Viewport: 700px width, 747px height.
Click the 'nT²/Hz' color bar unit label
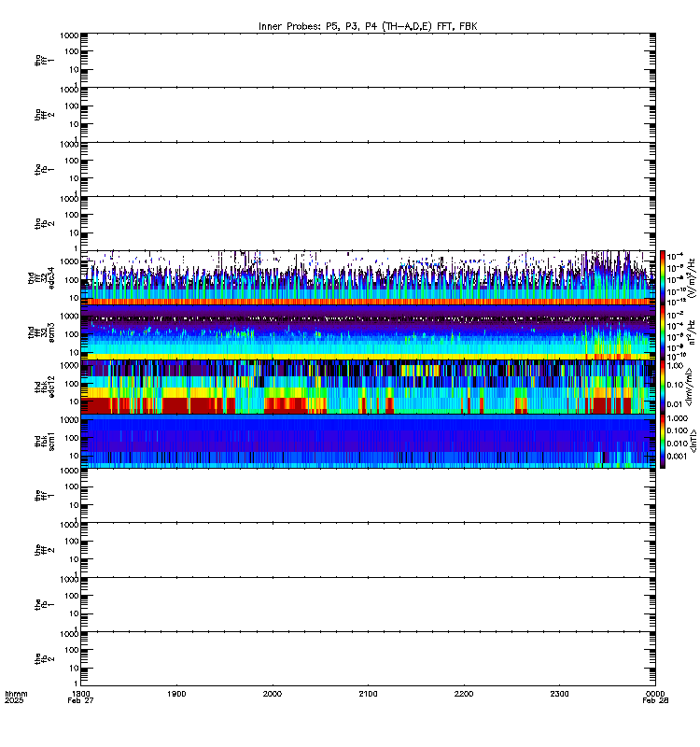point(693,332)
